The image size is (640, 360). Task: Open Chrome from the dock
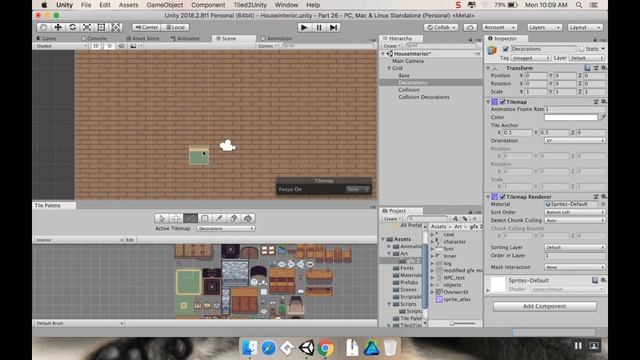(326, 348)
